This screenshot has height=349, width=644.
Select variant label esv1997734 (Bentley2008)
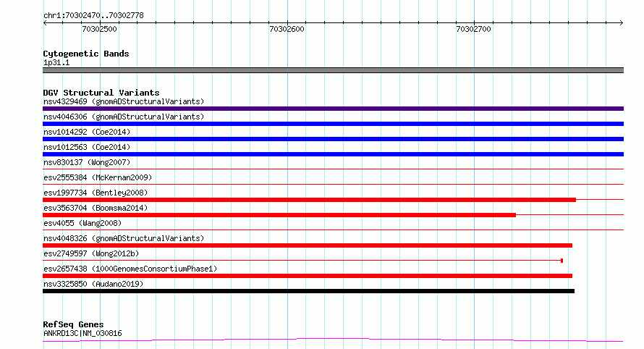pos(96,193)
